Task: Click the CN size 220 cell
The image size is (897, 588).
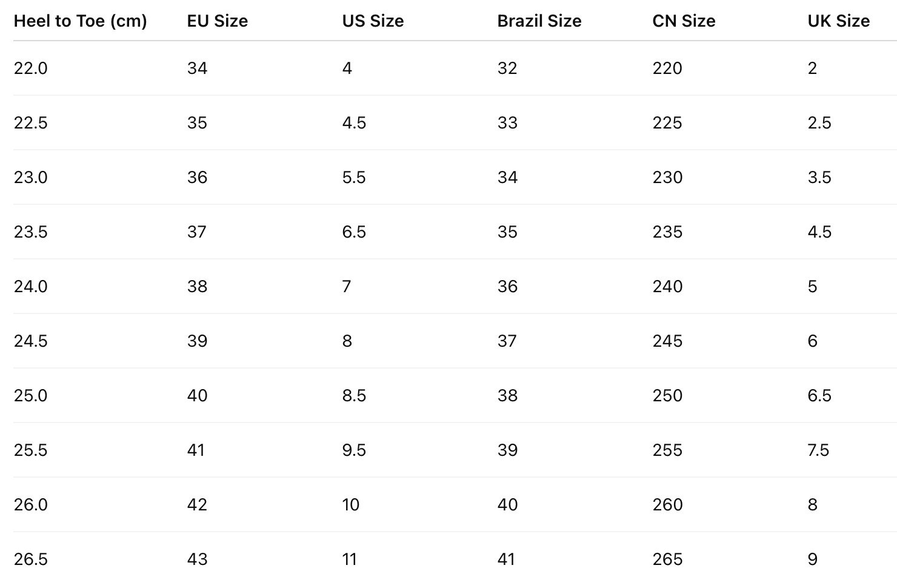Action: point(667,68)
